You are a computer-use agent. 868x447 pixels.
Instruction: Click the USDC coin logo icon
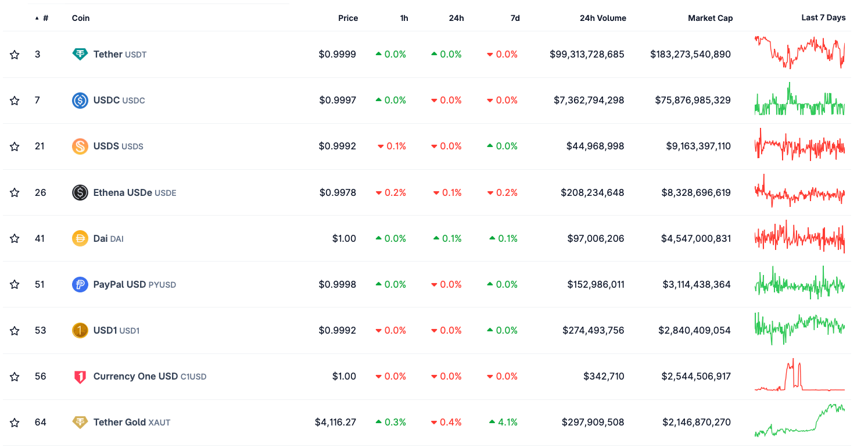pyautogui.click(x=80, y=100)
